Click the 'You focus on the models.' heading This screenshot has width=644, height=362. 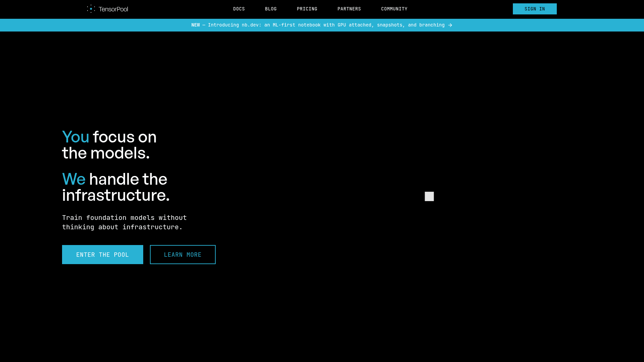click(x=109, y=145)
